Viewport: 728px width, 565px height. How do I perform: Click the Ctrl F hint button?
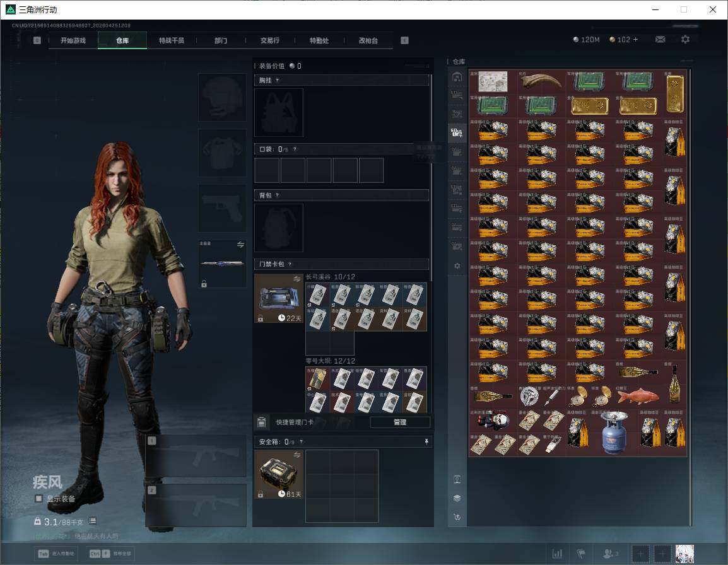(x=110, y=554)
